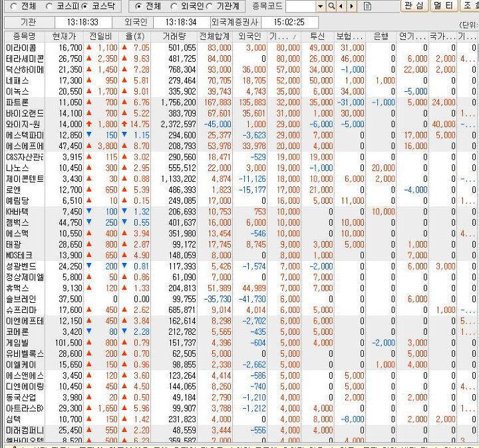Screen dimensions: 479x448
Task: Sort by the 전체합계 column header
Action: (x=214, y=37)
